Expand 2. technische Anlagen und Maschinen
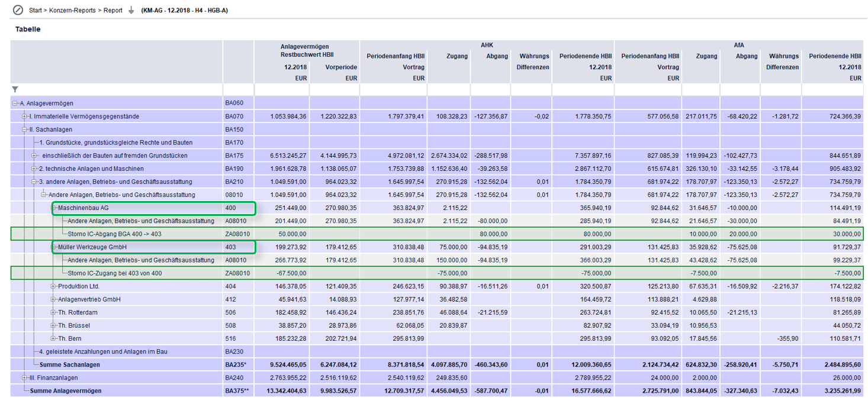The width and height of the screenshot is (868, 401). (x=34, y=169)
